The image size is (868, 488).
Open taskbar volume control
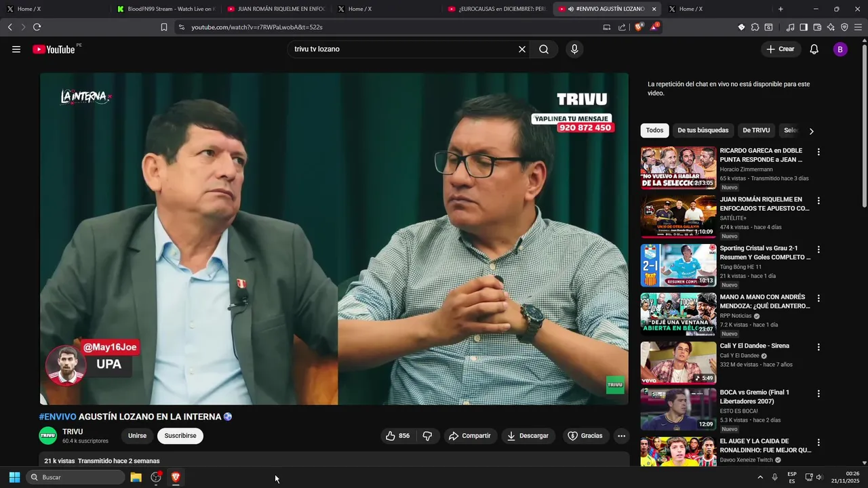(819, 477)
